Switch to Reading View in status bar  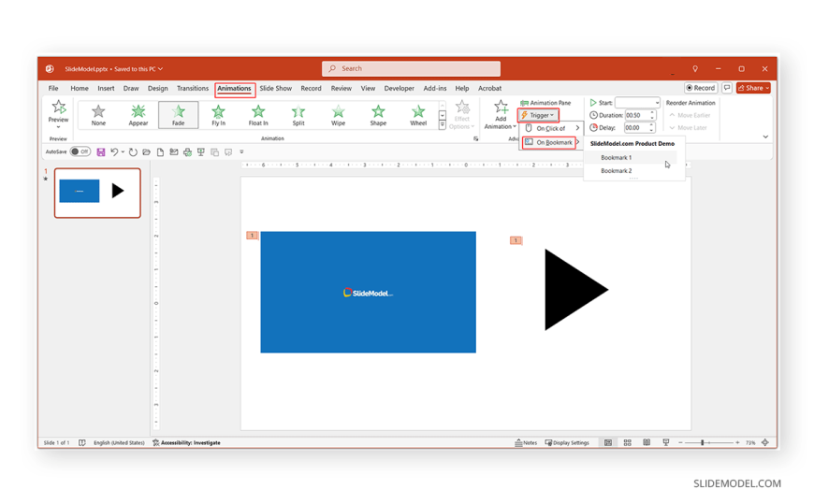[x=647, y=442]
